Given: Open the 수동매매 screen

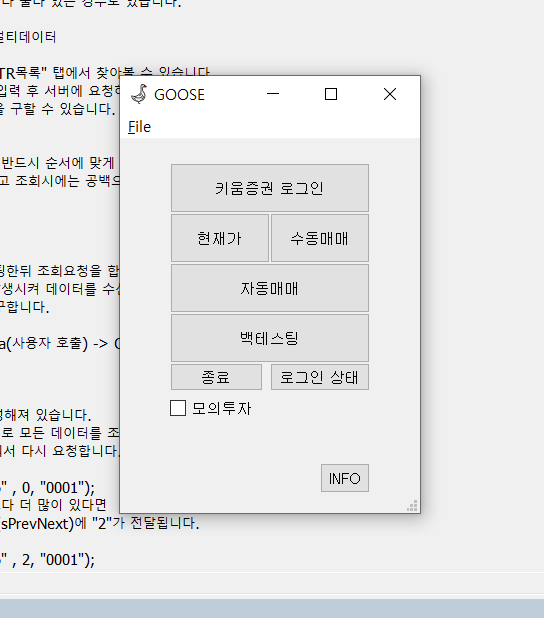Looking at the screenshot, I should [320, 238].
